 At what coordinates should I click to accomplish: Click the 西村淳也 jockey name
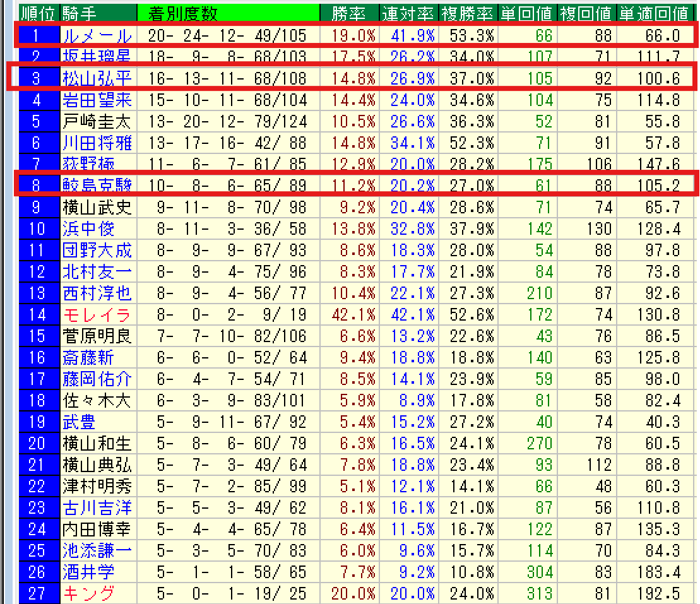pyautogui.click(x=97, y=293)
